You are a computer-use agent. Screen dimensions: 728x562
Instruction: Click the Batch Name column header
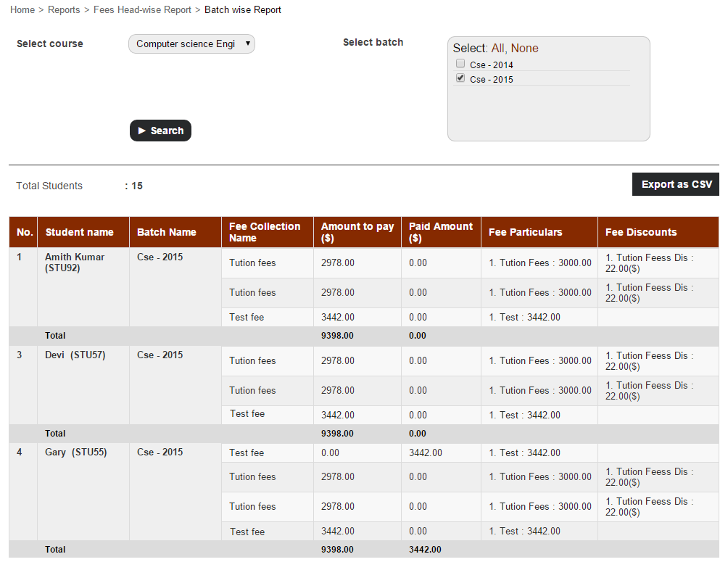pyautogui.click(x=167, y=232)
